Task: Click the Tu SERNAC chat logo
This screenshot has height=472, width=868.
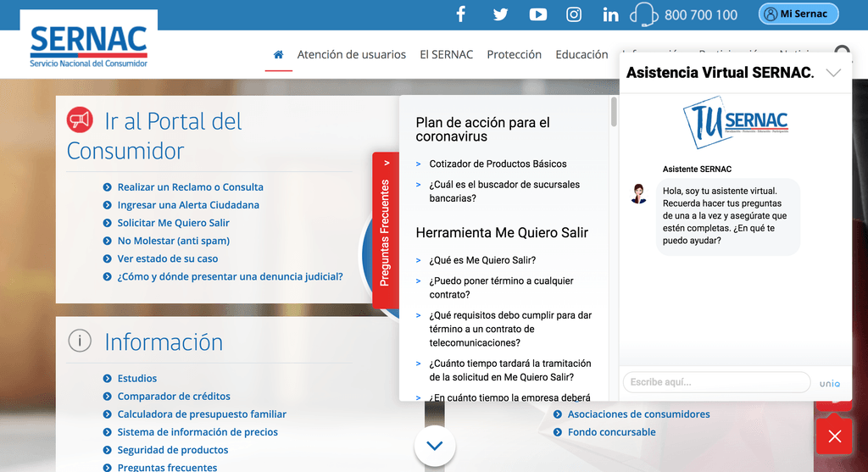Action: coord(736,122)
